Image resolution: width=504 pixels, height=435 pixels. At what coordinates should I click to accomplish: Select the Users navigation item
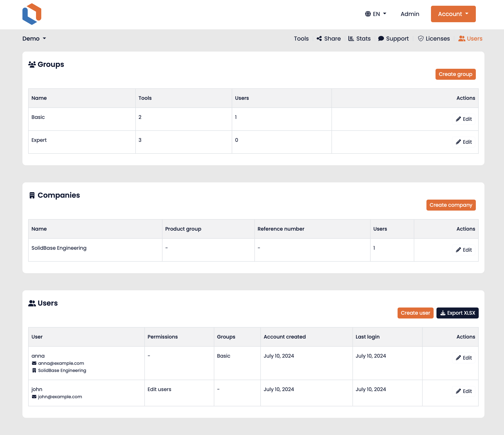pyautogui.click(x=470, y=38)
